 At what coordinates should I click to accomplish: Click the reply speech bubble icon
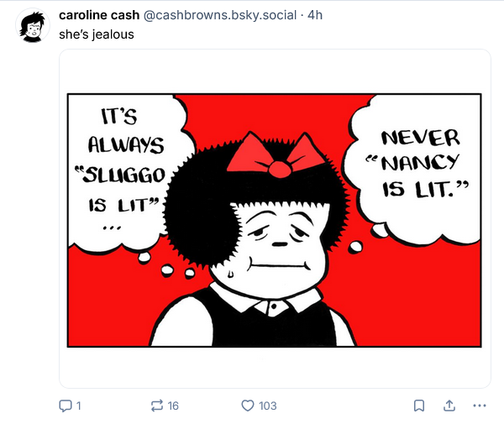[66, 406]
